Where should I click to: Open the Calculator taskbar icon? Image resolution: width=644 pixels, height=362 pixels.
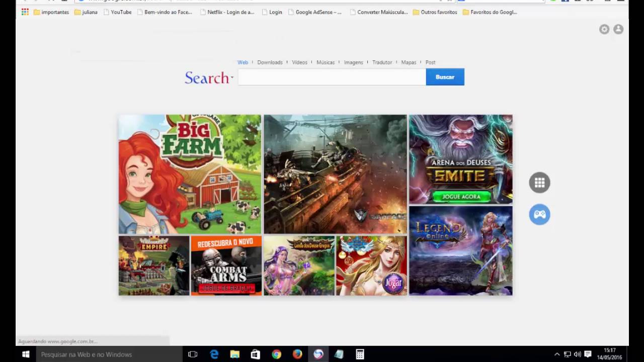click(x=360, y=354)
